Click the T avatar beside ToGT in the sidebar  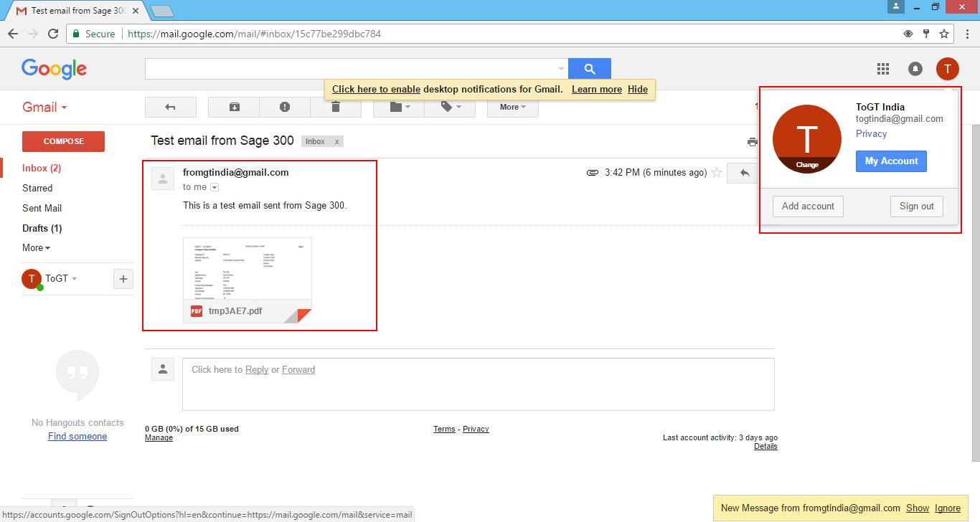[x=31, y=279]
